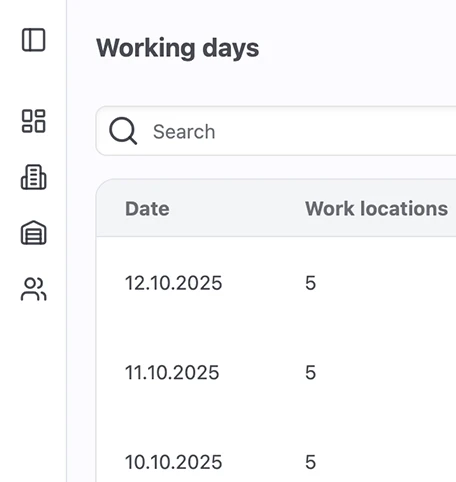The image size is (456, 482).
Task: Select the date text 11.10.2025
Action: click(x=172, y=372)
